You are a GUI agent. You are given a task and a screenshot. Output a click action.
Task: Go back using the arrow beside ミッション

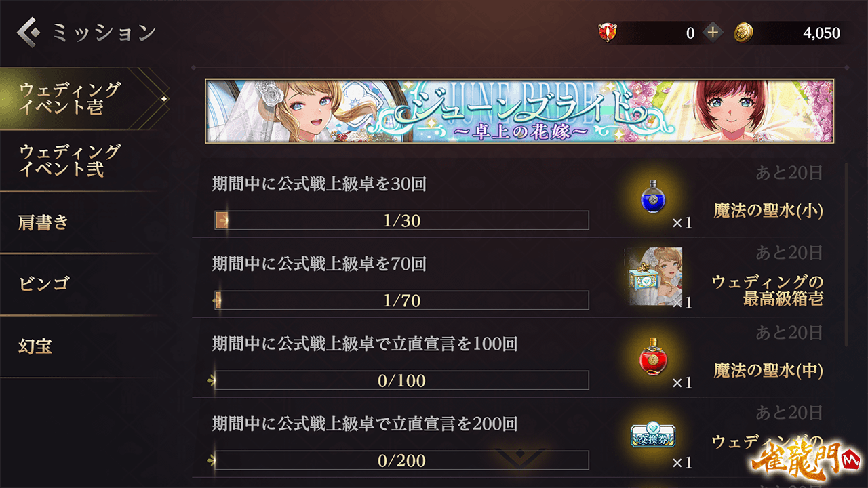[x=30, y=32]
